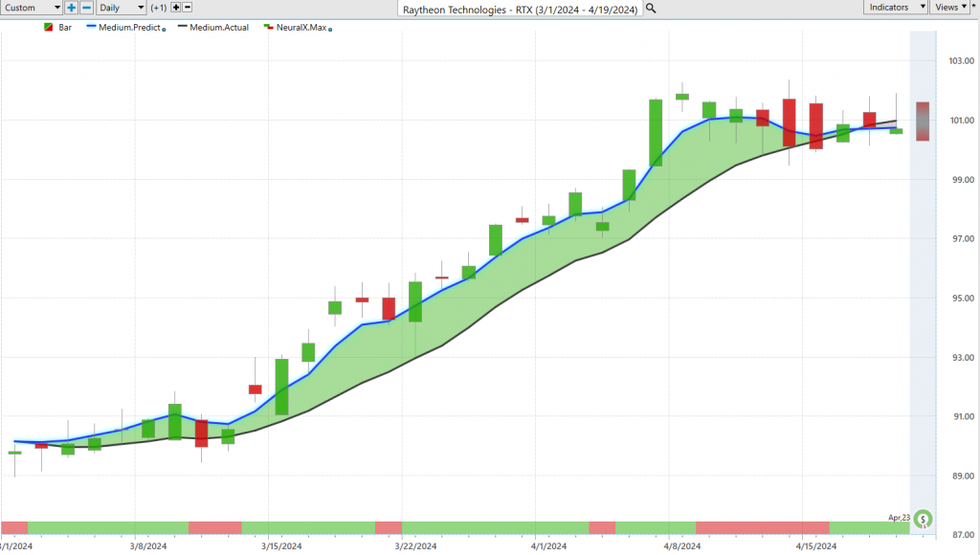This screenshot has height=555, width=980.
Task: Open the Custom date range dropdown
Action: [x=31, y=8]
